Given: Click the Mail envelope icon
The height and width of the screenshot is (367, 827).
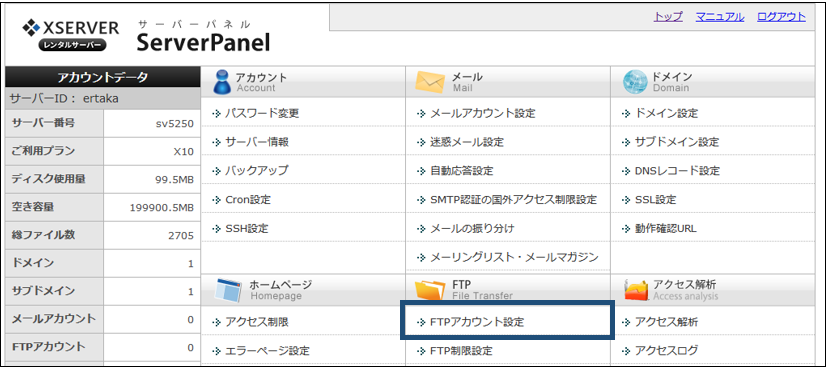Looking at the screenshot, I should (x=430, y=82).
